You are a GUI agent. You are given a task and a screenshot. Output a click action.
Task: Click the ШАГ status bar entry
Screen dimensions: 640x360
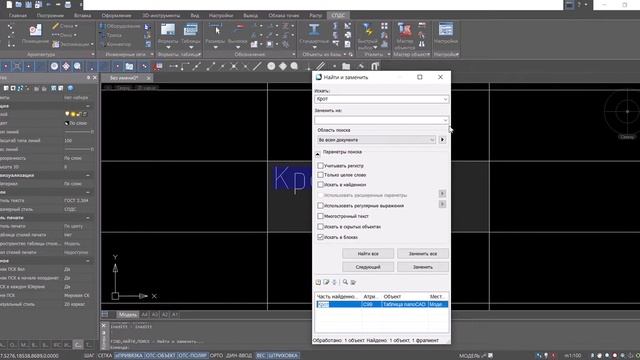[x=89, y=356]
